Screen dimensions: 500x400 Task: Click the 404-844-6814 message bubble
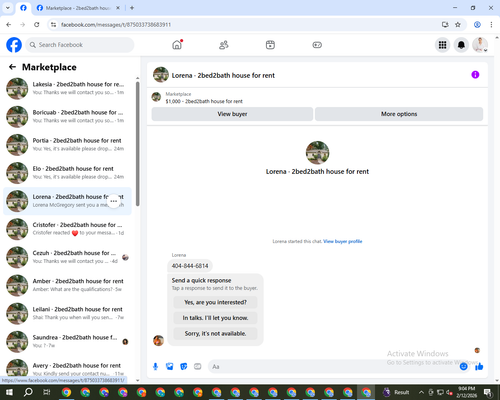pyautogui.click(x=190, y=266)
